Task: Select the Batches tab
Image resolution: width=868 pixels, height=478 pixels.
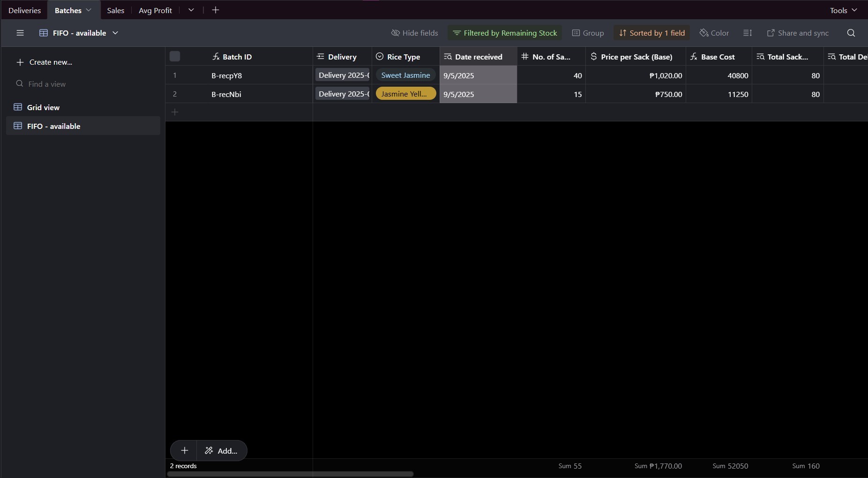Action: (x=68, y=10)
